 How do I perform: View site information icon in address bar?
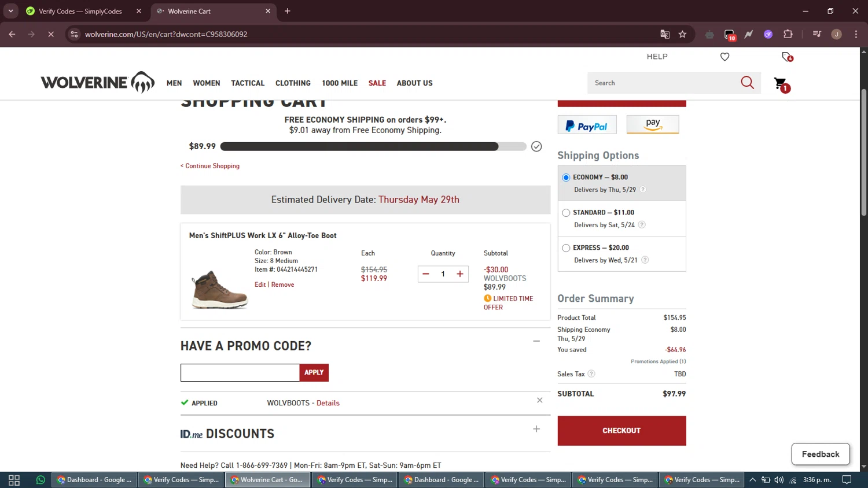click(74, 34)
